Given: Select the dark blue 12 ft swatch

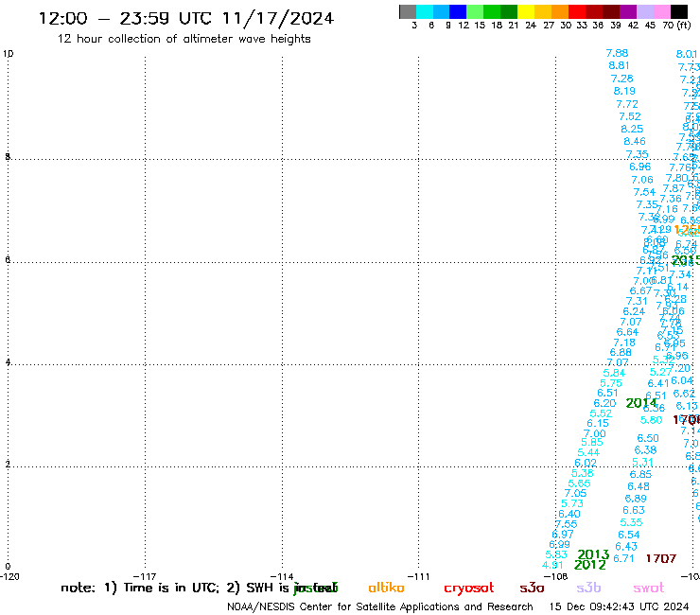Looking at the screenshot, I should pos(458,11).
